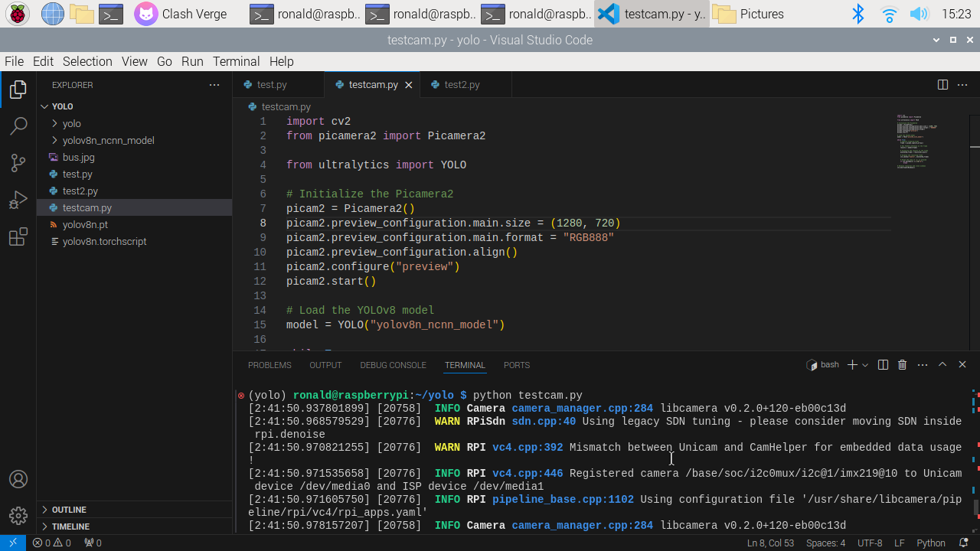
Task: Expand the OUTLINE section
Action: 69,510
